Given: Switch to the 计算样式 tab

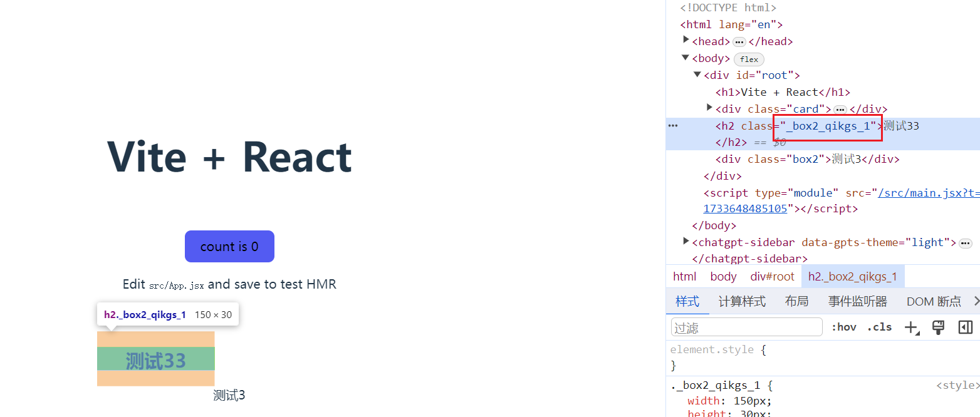Looking at the screenshot, I should click(x=742, y=301).
